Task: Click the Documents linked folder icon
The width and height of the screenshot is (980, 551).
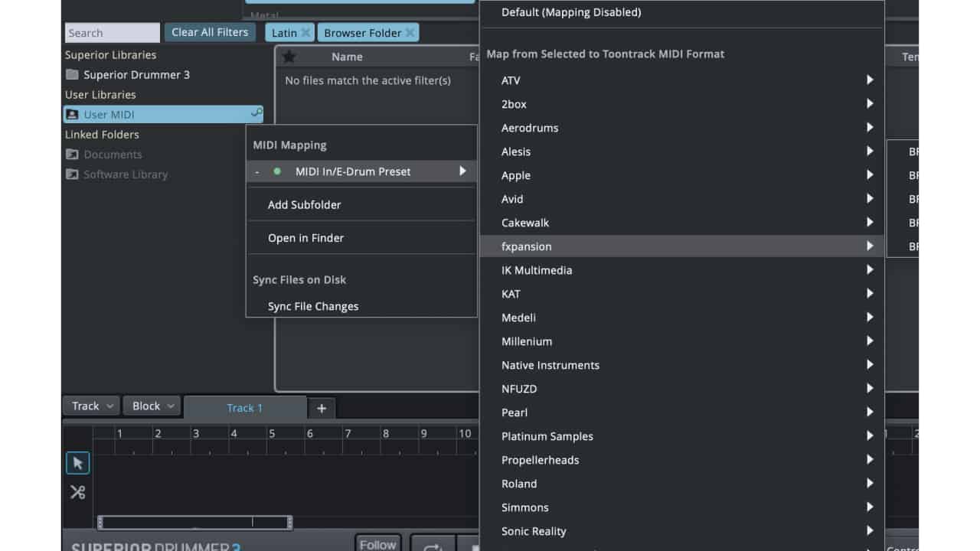Action: click(72, 155)
